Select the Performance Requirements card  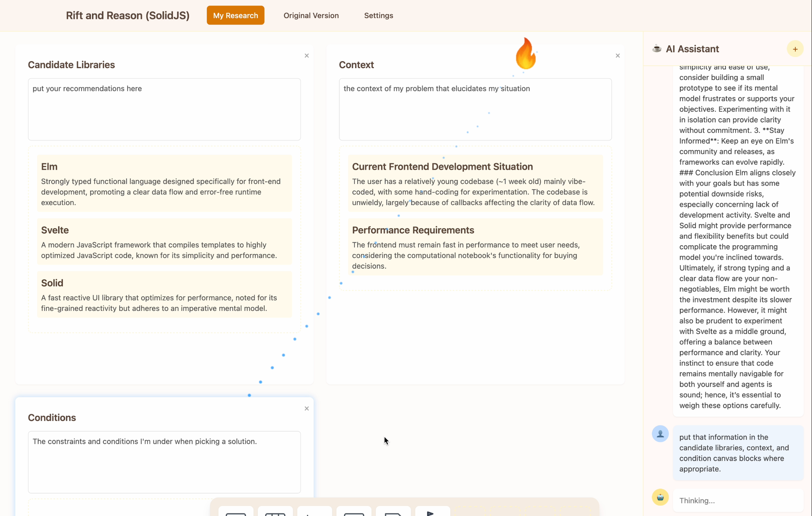tap(475, 247)
